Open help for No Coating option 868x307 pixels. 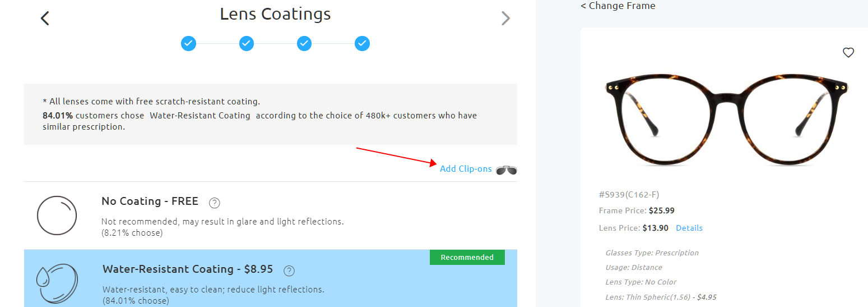[x=214, y=203]
